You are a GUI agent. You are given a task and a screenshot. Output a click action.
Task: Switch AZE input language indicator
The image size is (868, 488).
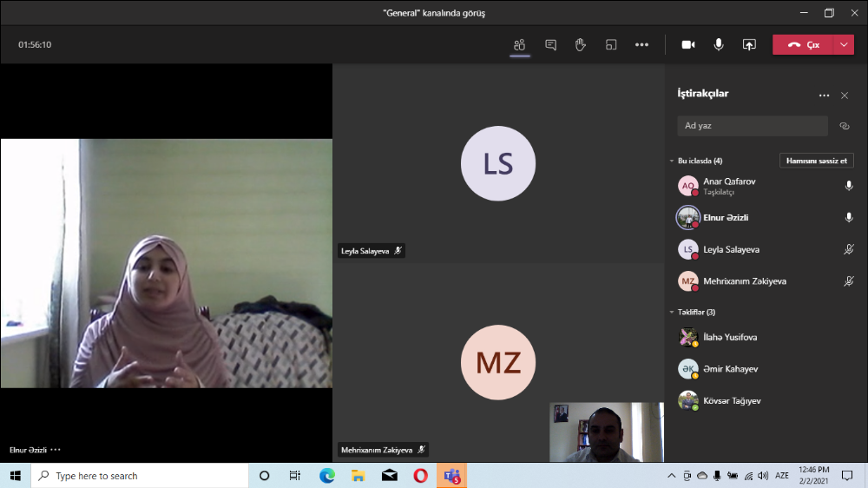click(x=782, y=476)
